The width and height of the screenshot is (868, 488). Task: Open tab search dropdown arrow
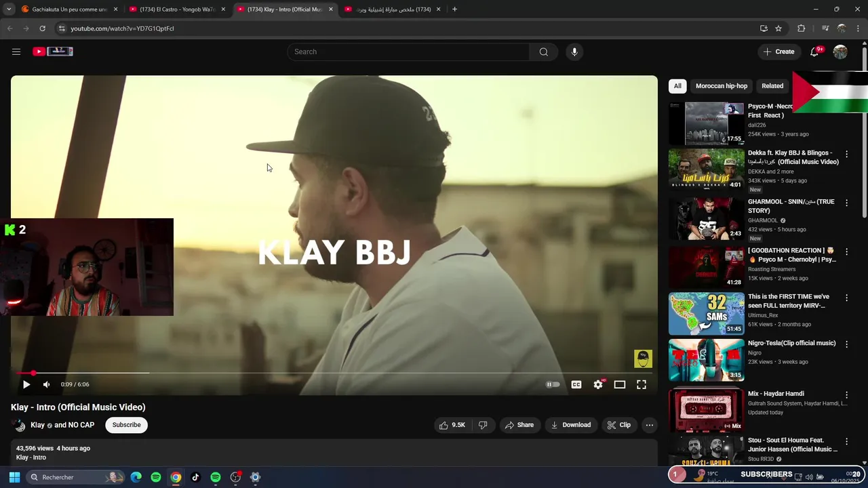(x=9, y=9)
